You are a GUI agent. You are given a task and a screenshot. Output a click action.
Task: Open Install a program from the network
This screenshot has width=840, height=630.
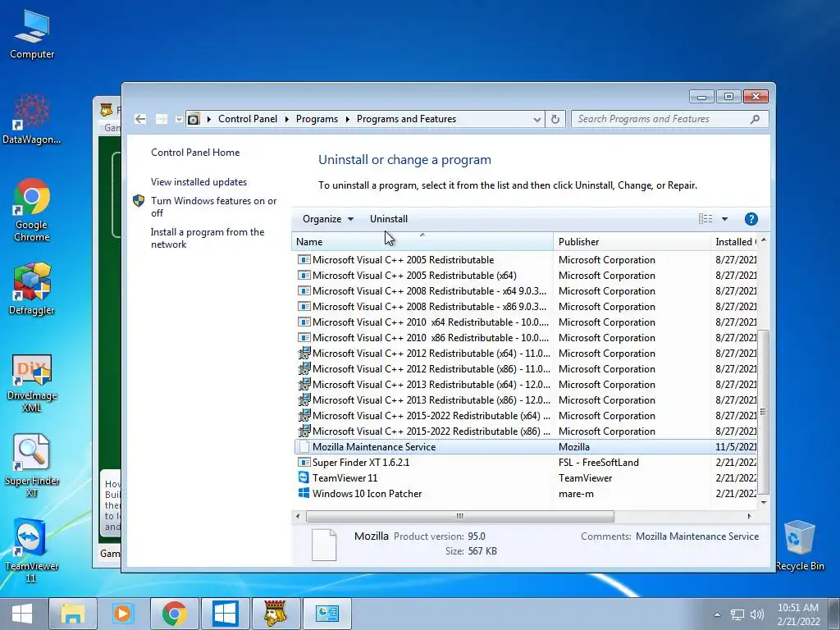pos(208,238)
